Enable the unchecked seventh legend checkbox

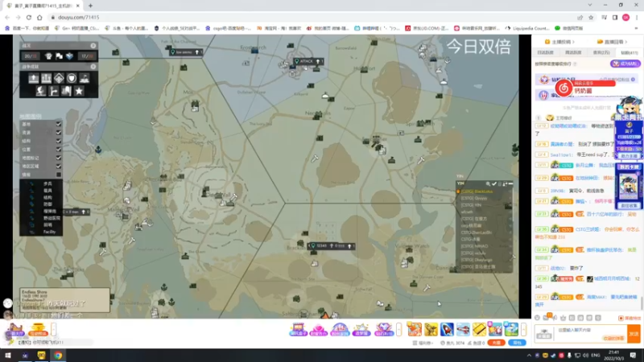click(x=58, y=175)
